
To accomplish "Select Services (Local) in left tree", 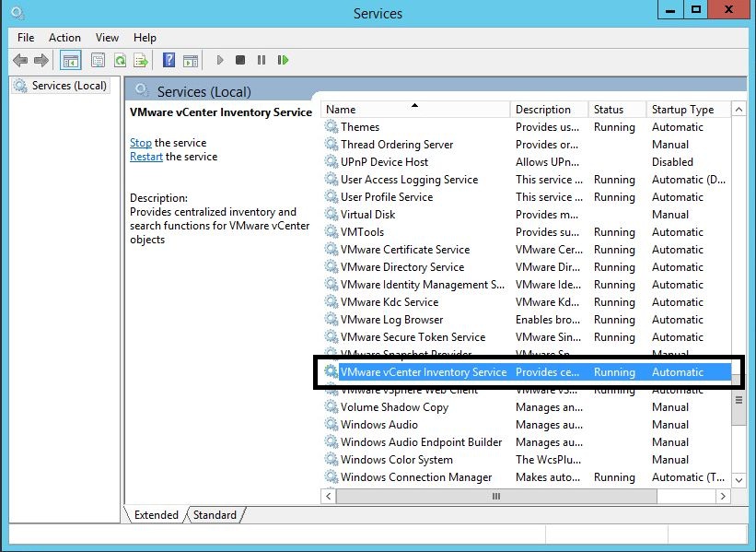I will point(69,86).
